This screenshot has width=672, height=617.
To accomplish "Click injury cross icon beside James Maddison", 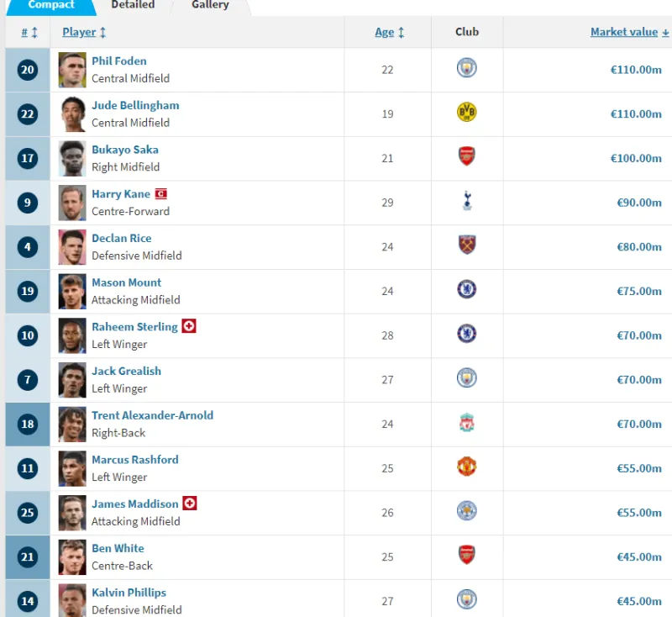I will point(190,504).
